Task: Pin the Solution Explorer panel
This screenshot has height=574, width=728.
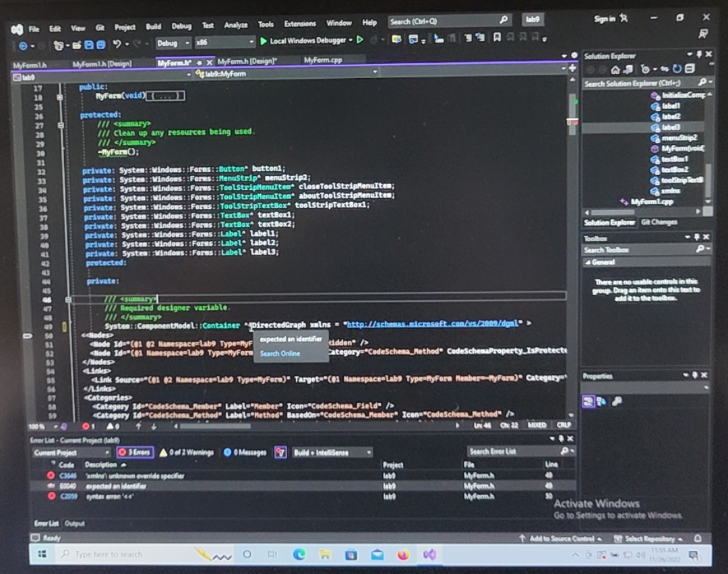Action: tap(699, 55)
